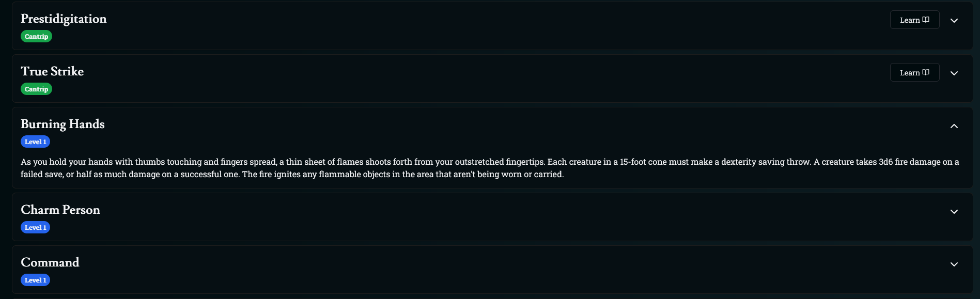Select the Burning Hands spell heading
The height and width of the screenshot is (299, 980).
(x=63, y=124)
